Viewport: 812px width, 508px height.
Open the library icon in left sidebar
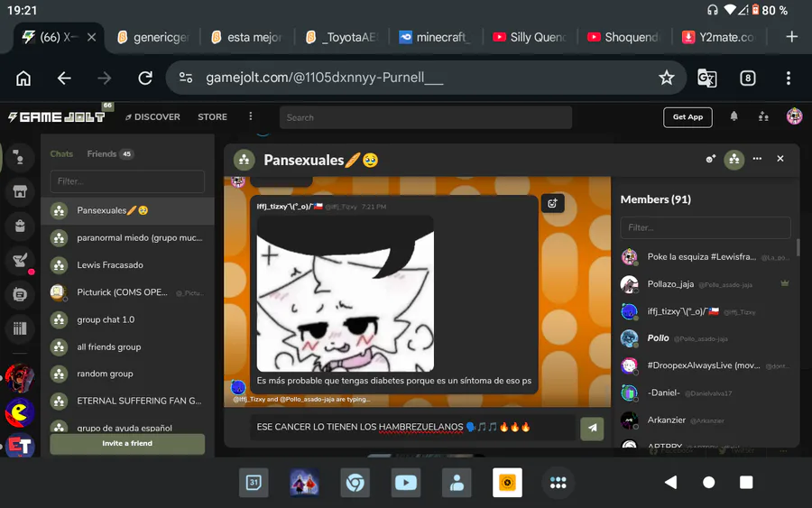click(20, 328)
